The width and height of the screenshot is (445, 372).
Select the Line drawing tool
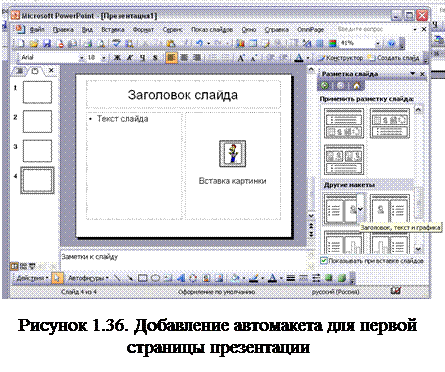coord(117,278)
